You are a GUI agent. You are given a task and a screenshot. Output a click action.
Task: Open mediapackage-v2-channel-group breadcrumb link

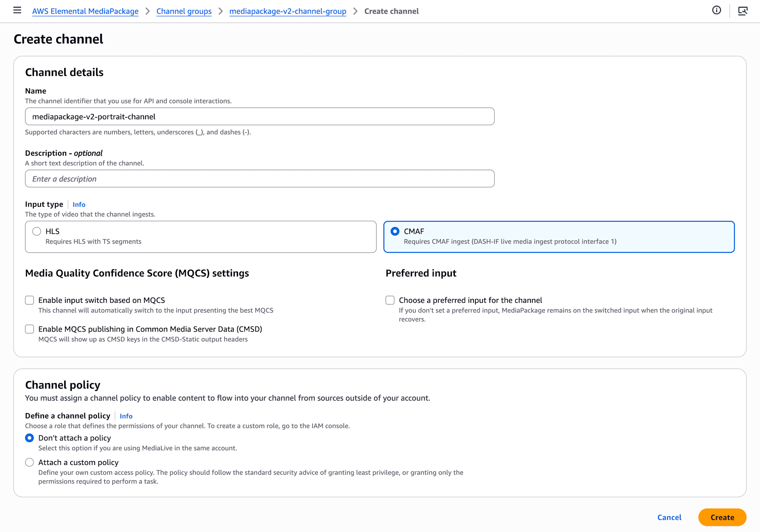click(x=288, y=11)
